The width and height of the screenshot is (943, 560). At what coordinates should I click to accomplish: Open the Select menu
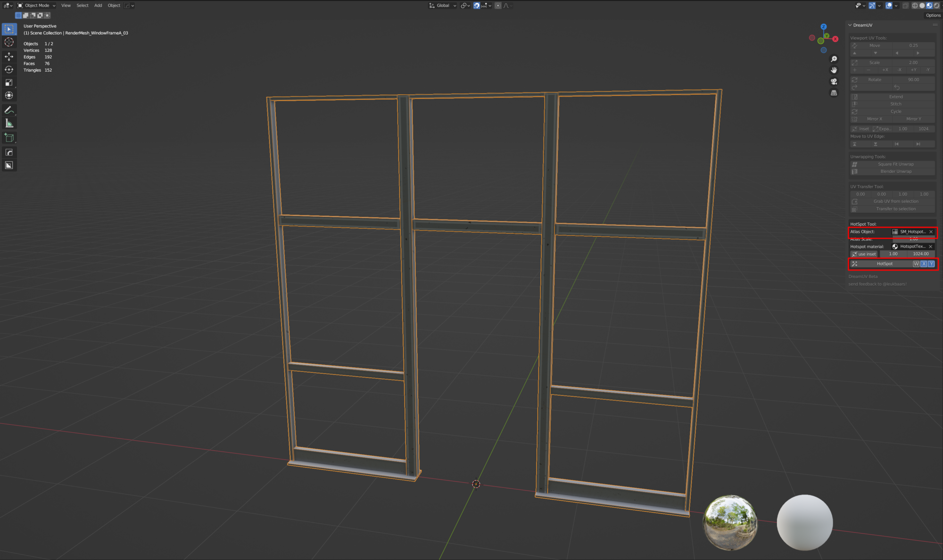pyautogui.click(x=83, y=6)
